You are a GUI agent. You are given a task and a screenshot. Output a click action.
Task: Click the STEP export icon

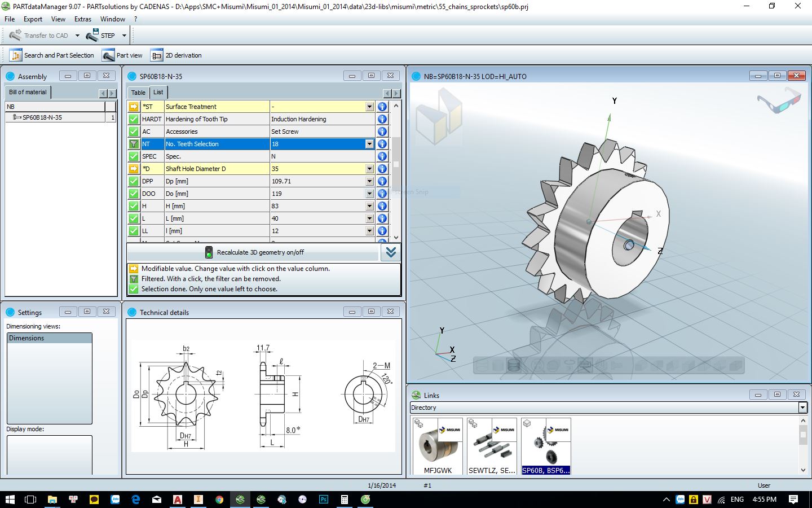100,36
